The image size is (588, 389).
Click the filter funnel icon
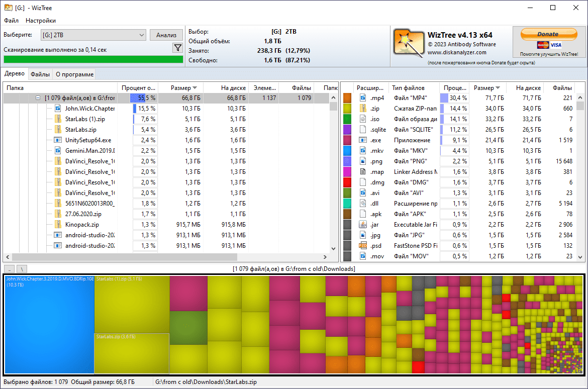pyautogui.click(x=177, y=48)
